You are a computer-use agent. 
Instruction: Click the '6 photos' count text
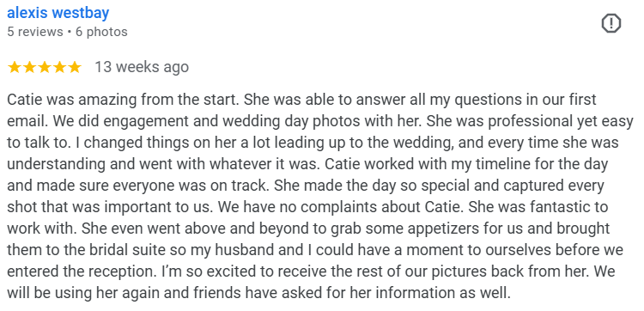tap(101, 32)
